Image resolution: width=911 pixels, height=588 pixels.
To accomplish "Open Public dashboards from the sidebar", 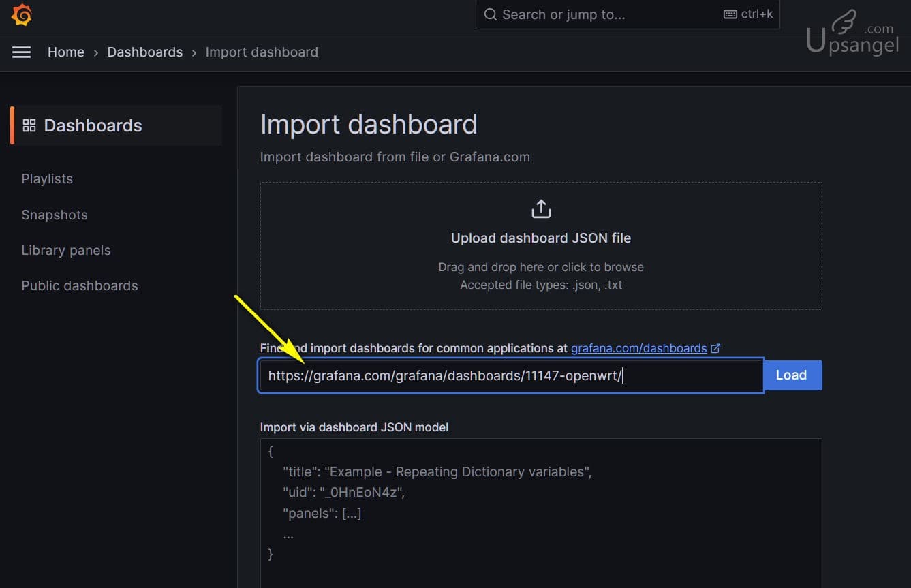I will [x=79, y=285].
